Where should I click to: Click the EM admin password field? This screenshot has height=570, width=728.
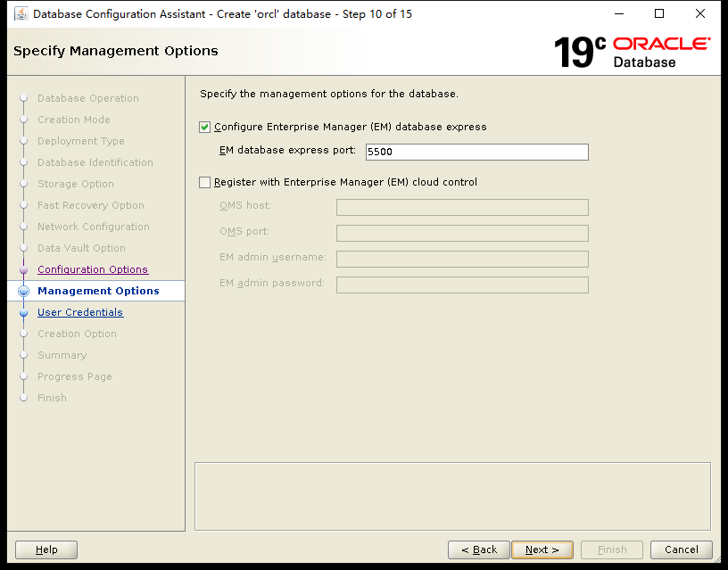tap(462, 285)
